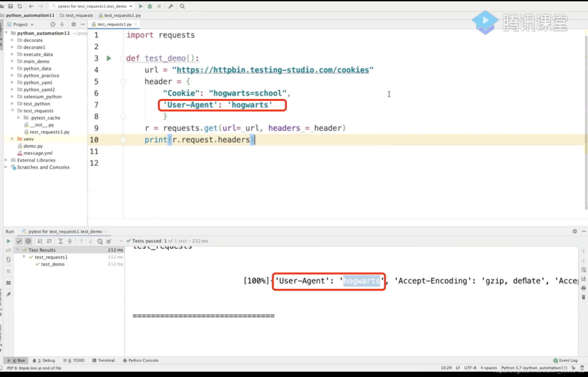Screen dimensions: 588x377
Task: Close the test_requests1.py editor tab
Action: click(136, 24)
